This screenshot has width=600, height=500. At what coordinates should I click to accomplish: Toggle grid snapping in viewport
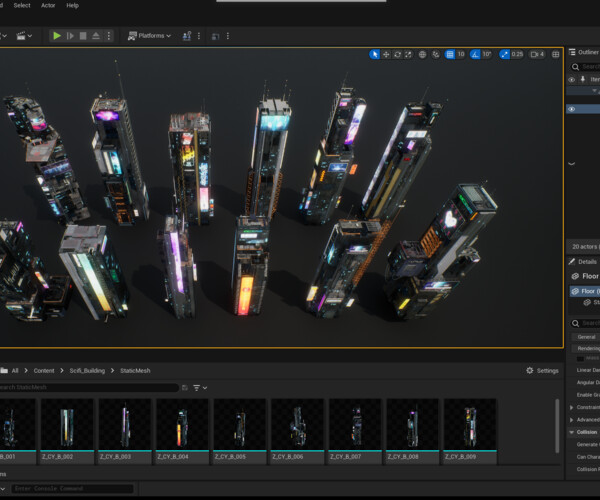pyautogui.click(x=450, y=54)
